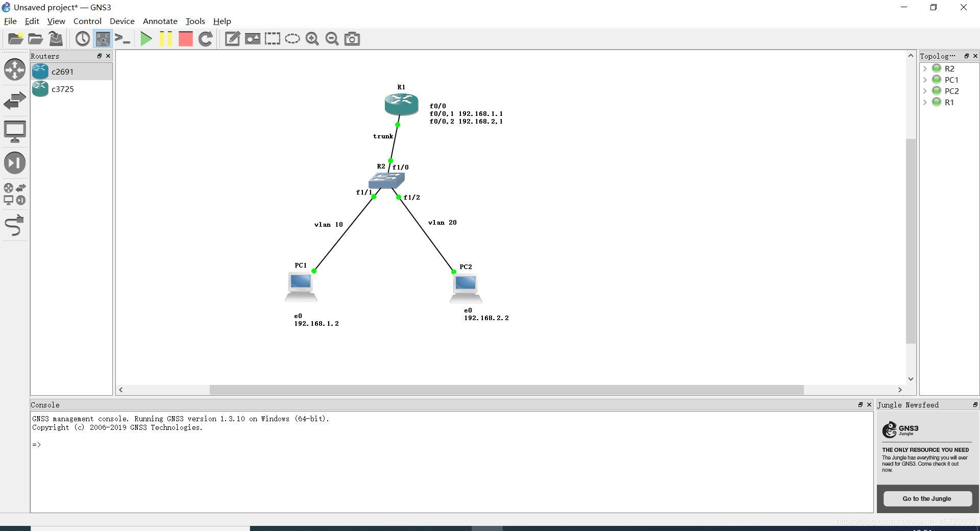Browse routers in device sidebar
The height and width of the screenshot is (531, 980).
tap(15, 69)
